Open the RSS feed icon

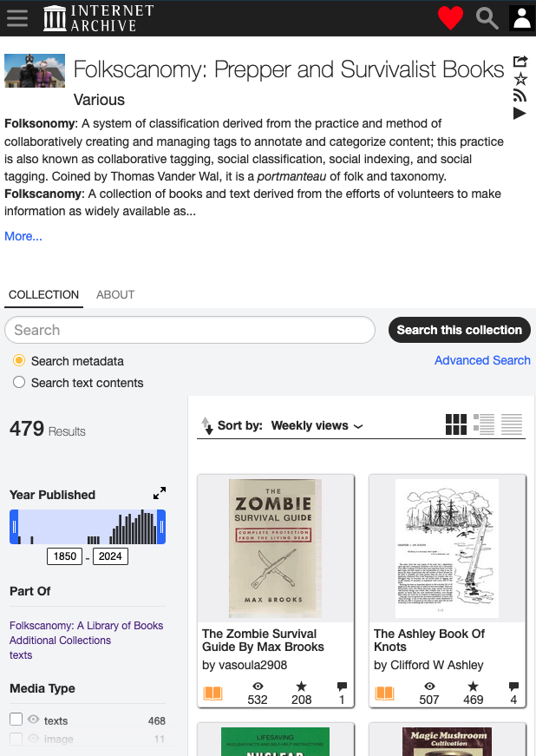(520, 96)
